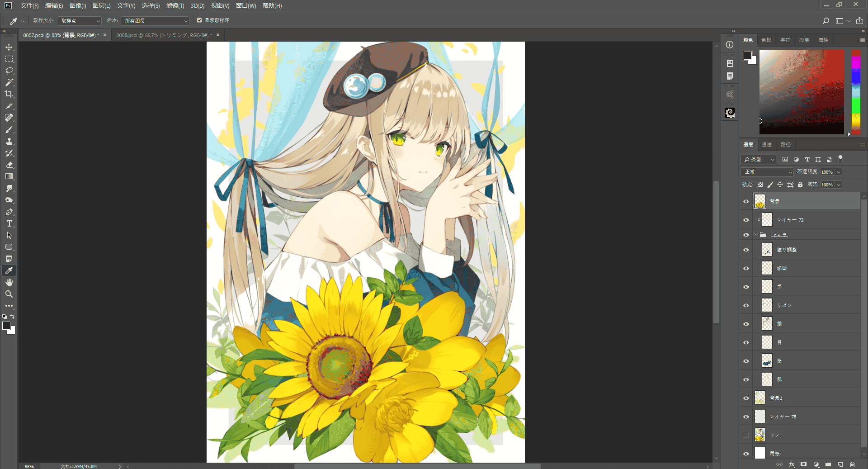Click the swap foreground/background colors arrow

[x=13, y=317]
